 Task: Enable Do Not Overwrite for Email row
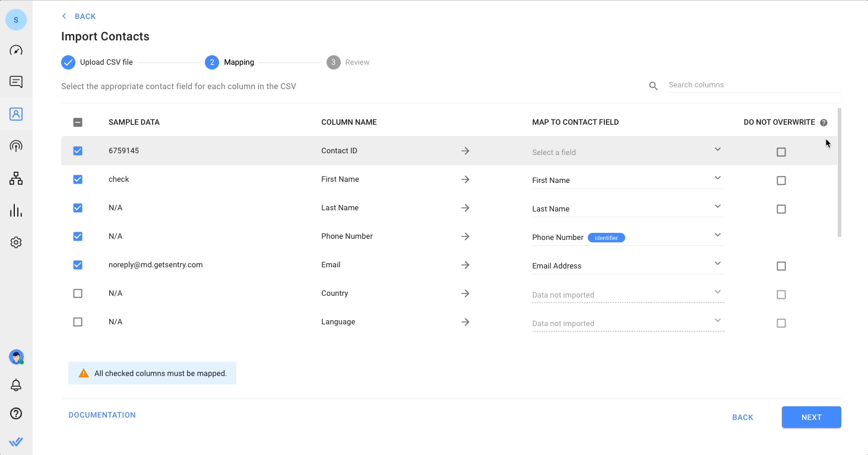[x=781, y=266]
